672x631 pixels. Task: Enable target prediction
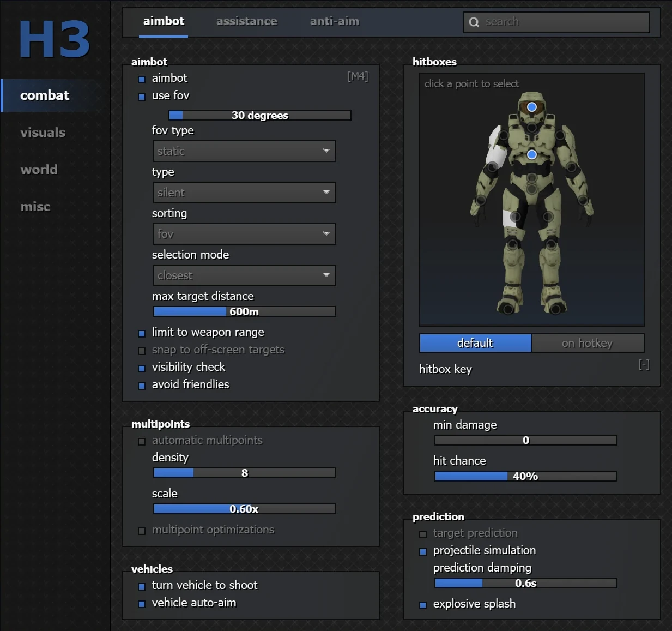423,534
